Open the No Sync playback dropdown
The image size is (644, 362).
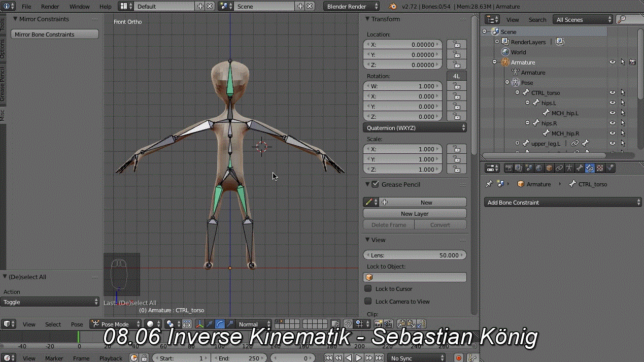(416, 358)
